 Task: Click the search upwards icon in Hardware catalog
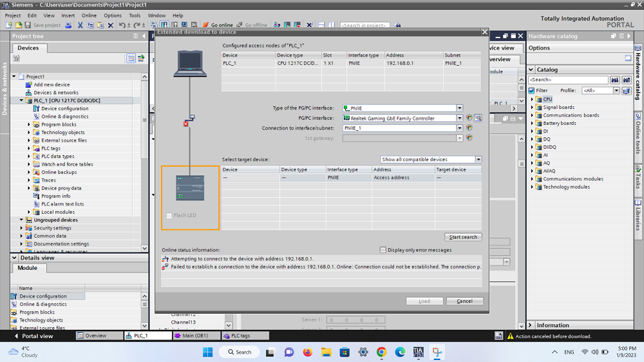pyautogui.click(x=627, y=80)
